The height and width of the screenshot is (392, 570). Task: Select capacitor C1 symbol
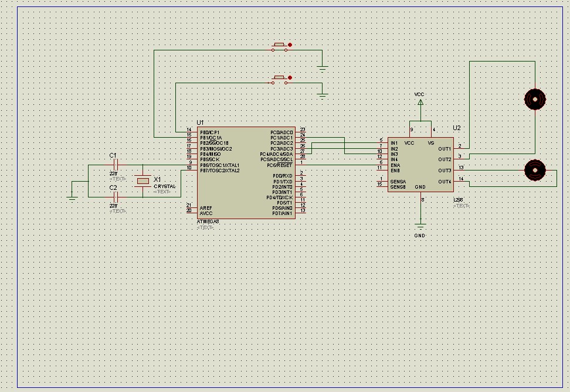(116, 165)
